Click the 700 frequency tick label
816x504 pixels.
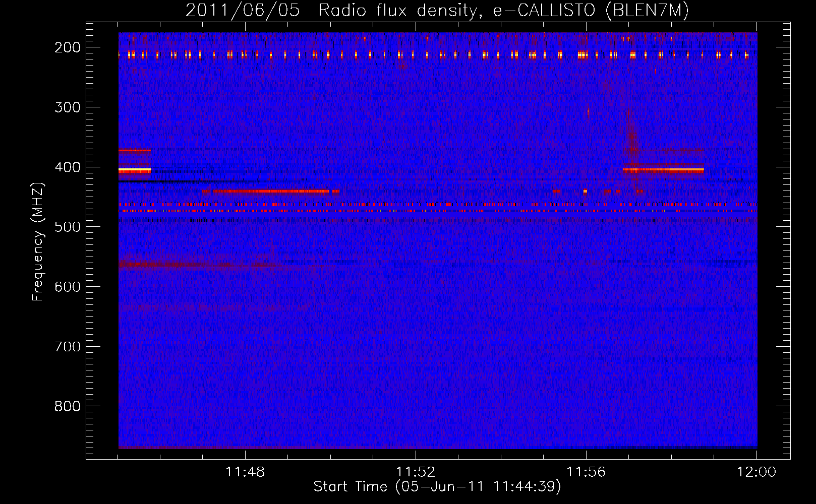point(67,347)
